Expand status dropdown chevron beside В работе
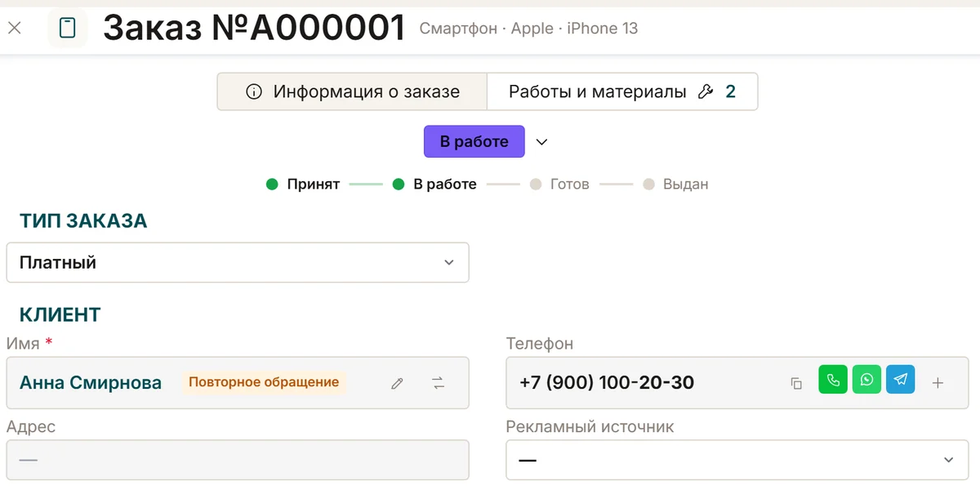This screenshot has width=980, height=490. (x=541, y=141)
